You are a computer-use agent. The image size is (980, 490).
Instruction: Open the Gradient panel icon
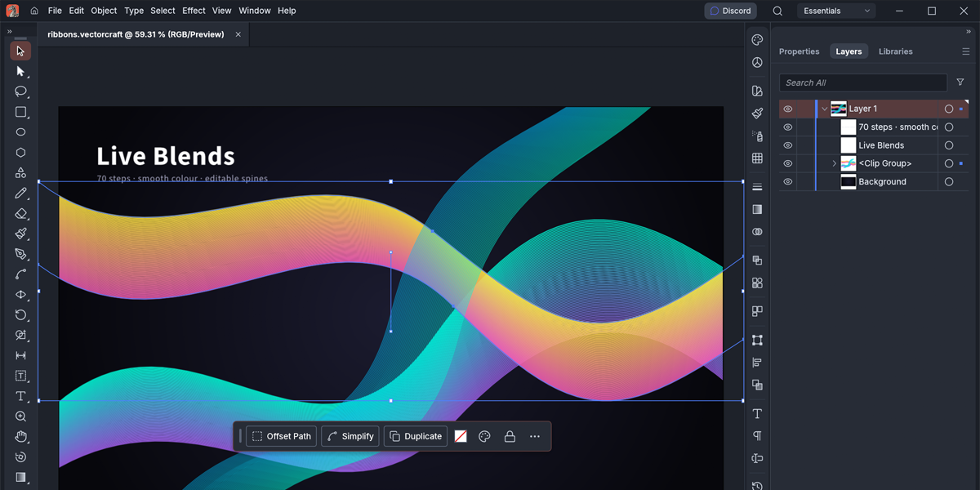point(757,209)
